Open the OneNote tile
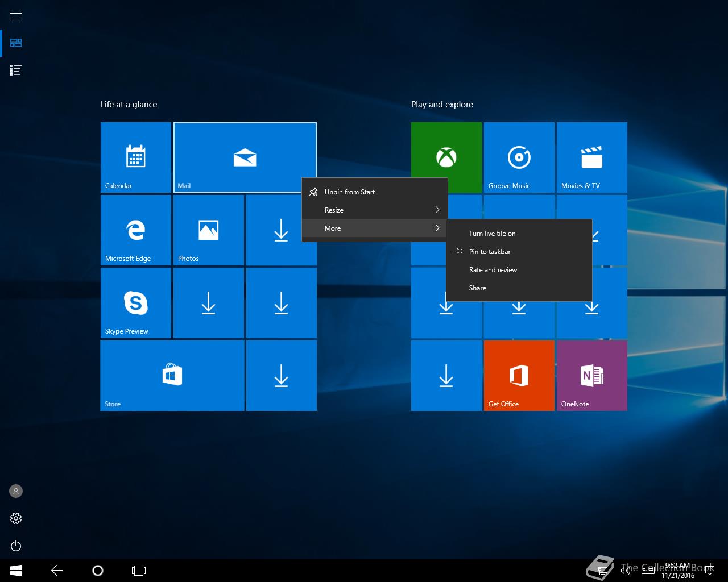 (592, 376)
